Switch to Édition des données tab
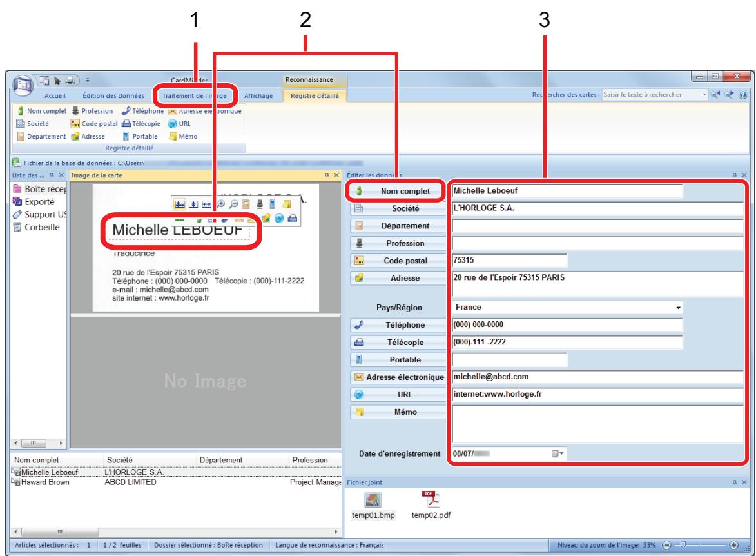Image resolution: width=756 pixels, height=556 pixels. pyautogui.click(x=113, y=95)
